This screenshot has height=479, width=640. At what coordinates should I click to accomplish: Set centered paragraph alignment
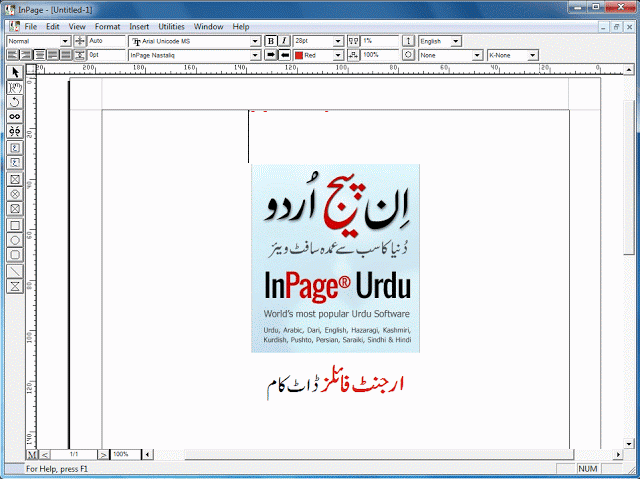pyautogui.click(x=39, y=55)
